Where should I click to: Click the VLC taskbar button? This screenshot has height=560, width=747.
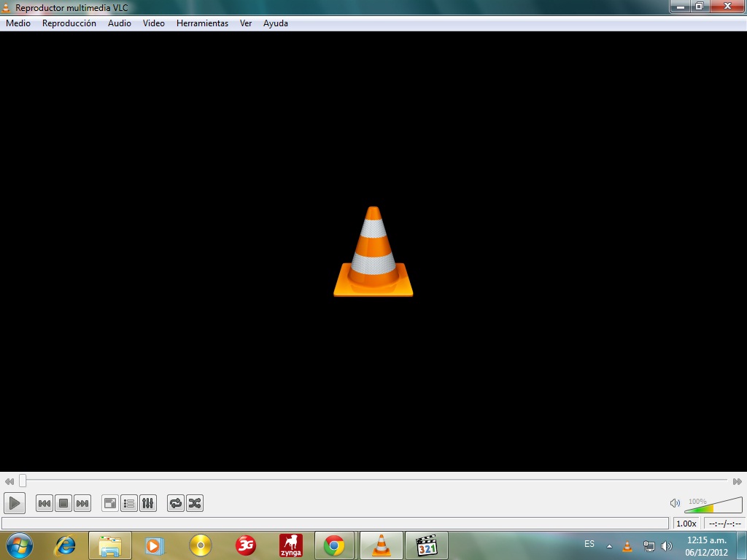click(381, 545)
